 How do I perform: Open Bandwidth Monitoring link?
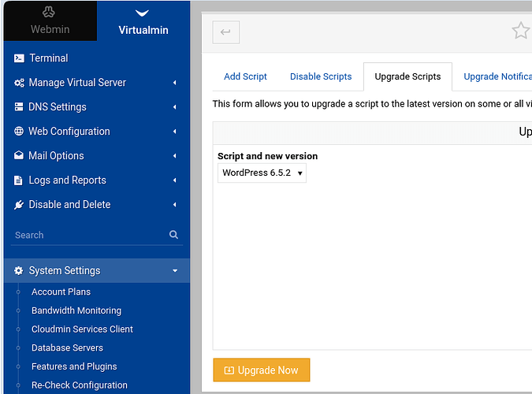click(76, 310)
